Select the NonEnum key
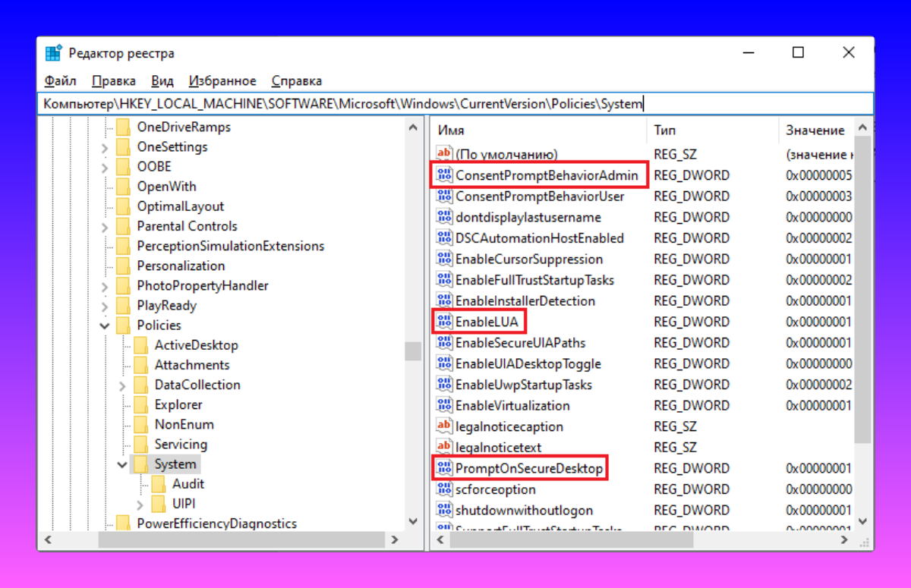This screenshot has height=588, width=911. [184, 424]
